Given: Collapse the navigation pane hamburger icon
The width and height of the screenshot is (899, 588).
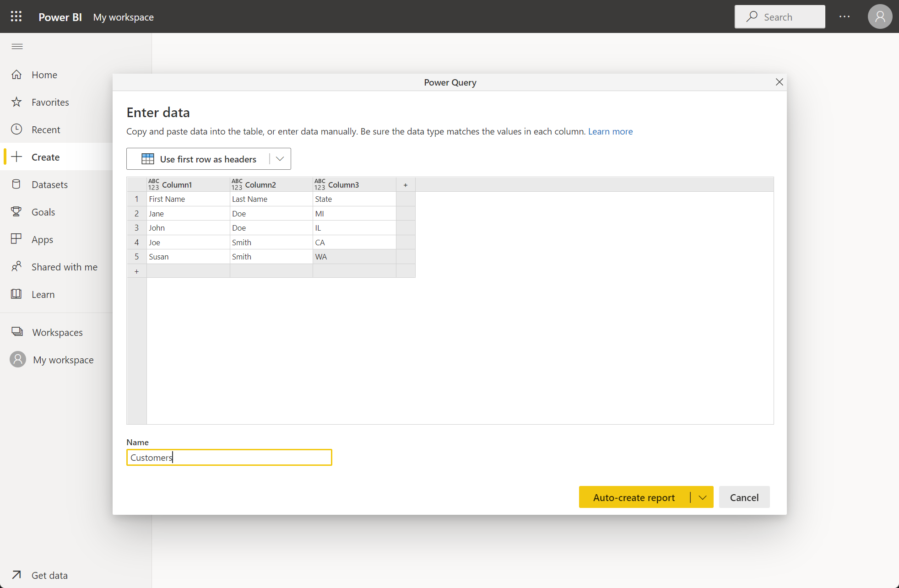Looking at the screenshot, I should click(x=17, y=46).
